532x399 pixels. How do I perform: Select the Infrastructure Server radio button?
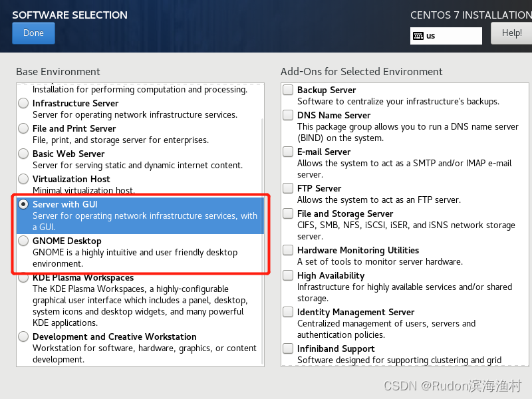pyautogui.click(x=23, y=103)
